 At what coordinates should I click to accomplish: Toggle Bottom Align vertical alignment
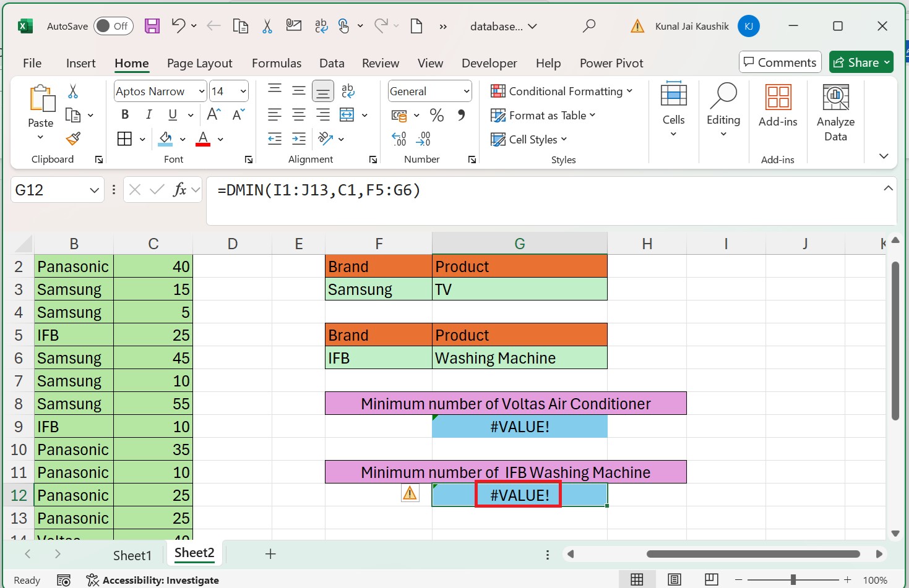click(323, 91)
